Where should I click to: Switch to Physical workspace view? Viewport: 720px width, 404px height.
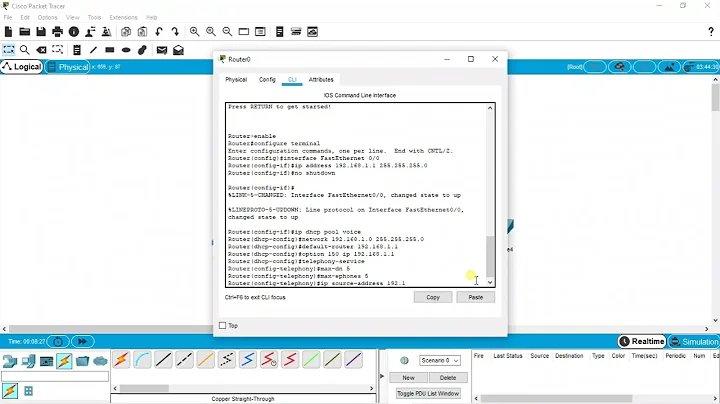(68, 67)
